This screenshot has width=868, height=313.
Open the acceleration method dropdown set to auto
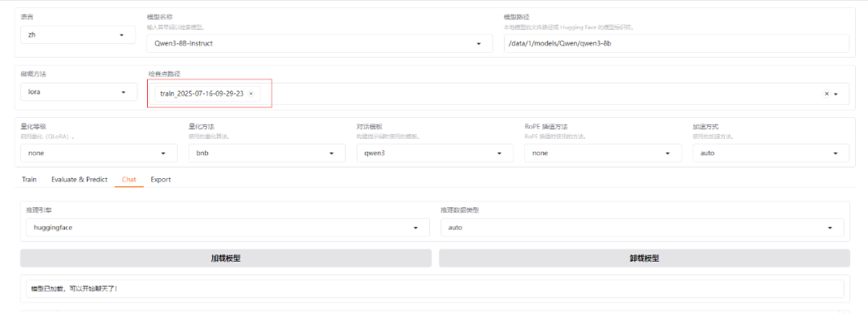coord(771,153)
